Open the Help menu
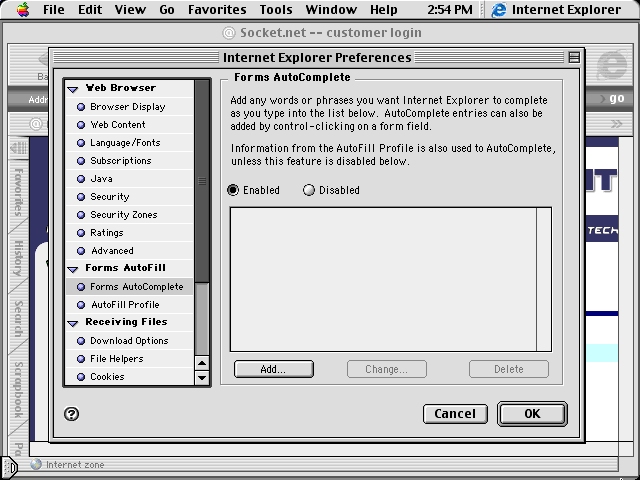This screenshot has height=480, width=640. click(383, 9)
